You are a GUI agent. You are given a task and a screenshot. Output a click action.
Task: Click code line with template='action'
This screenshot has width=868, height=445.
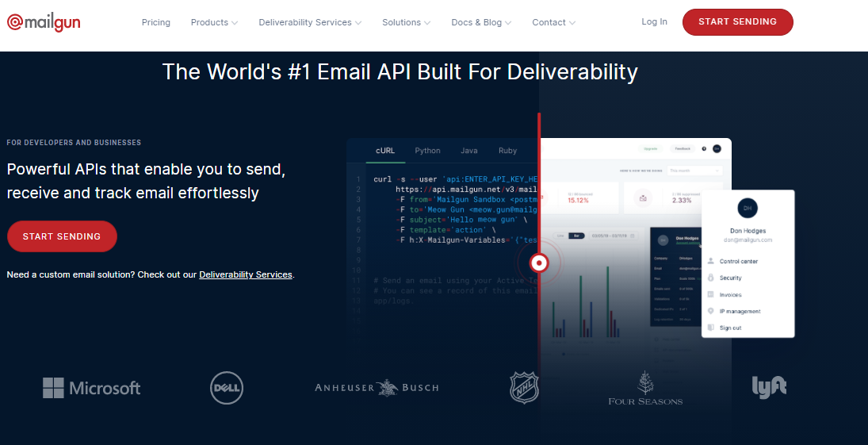coord(445,229)
